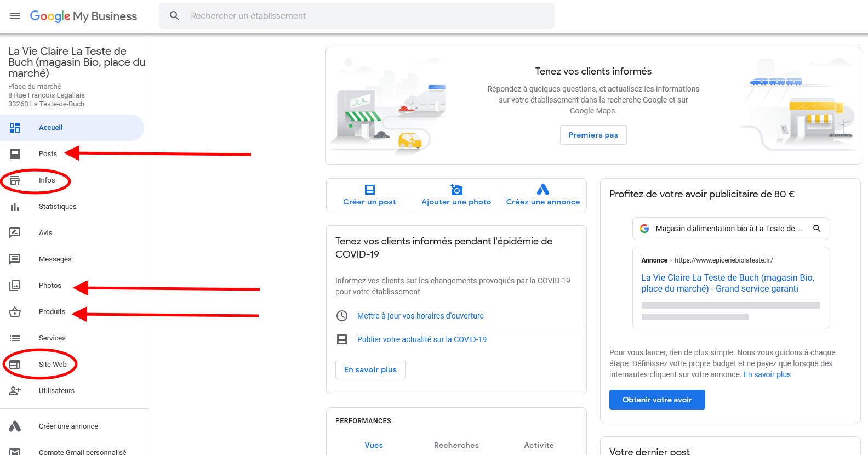Open the Messages menu item
This screenshot has width=868, height=455.
pyautogui.click(x=72, y=259)
